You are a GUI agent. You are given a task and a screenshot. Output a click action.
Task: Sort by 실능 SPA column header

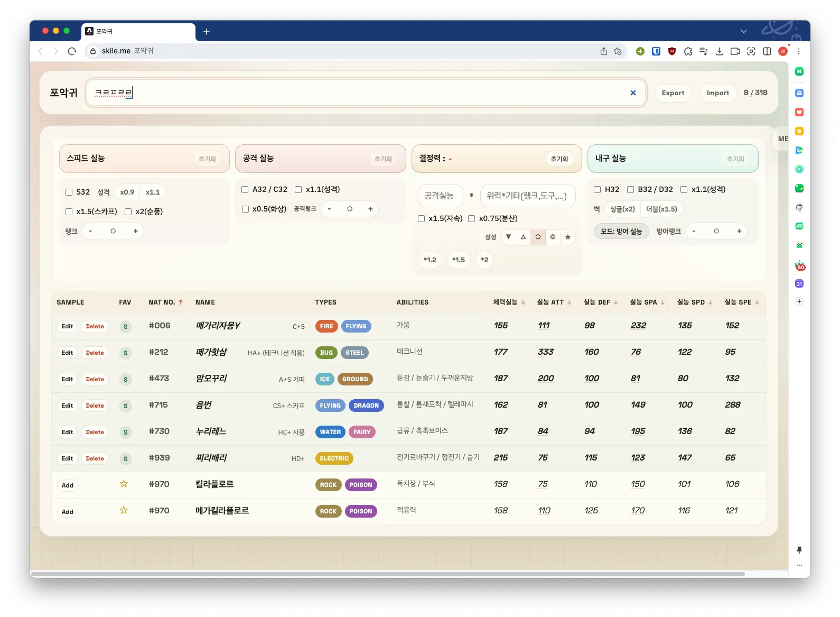point(647,302)
